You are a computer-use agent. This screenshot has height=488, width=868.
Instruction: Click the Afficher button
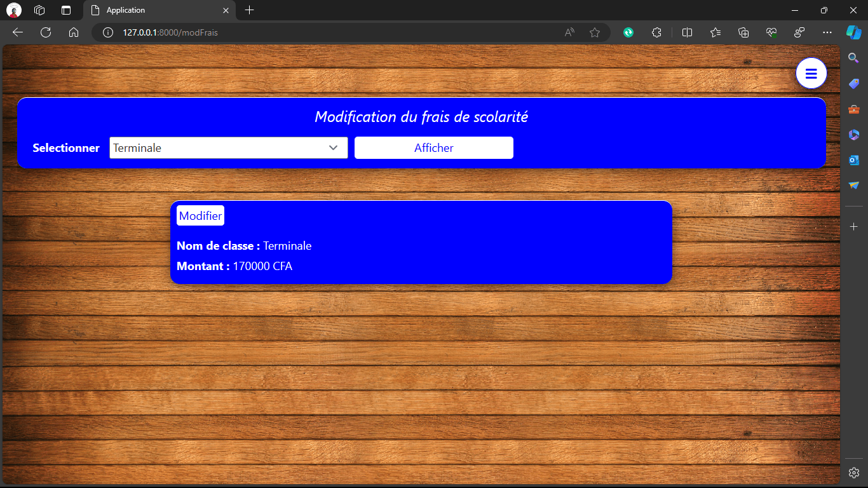click(x=434, y=148)
